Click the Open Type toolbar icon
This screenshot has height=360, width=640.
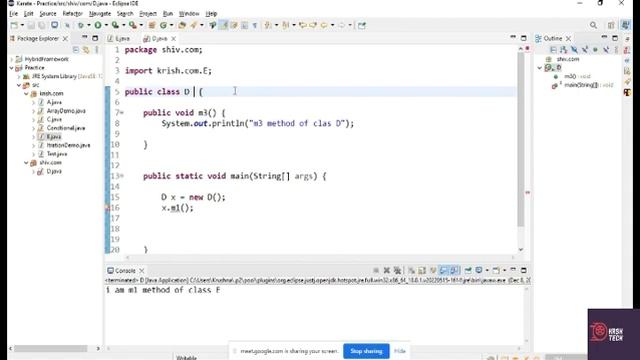[x=182, y=25]
